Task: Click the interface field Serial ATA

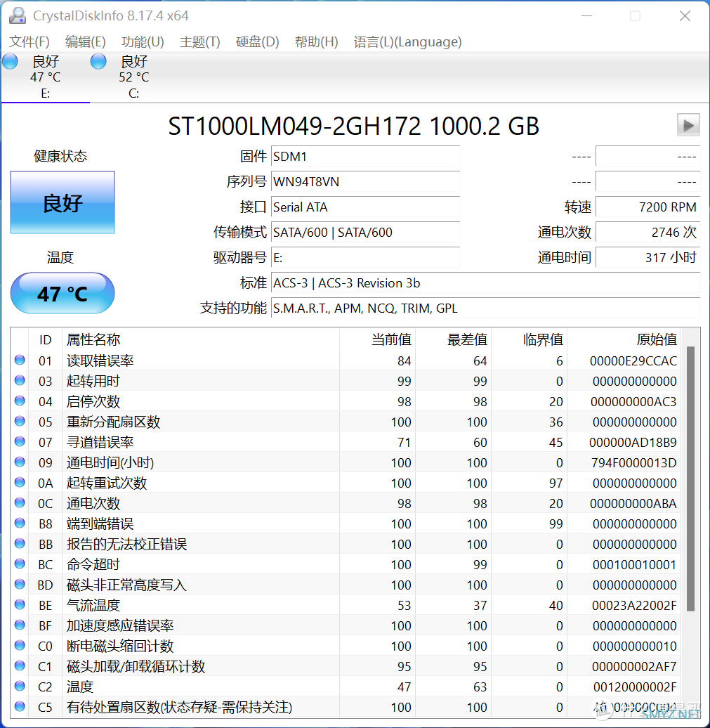Action: [366, 207]
